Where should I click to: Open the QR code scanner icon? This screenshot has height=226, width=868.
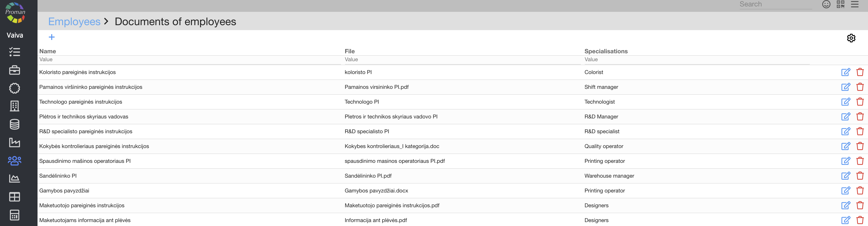point(840,4)
